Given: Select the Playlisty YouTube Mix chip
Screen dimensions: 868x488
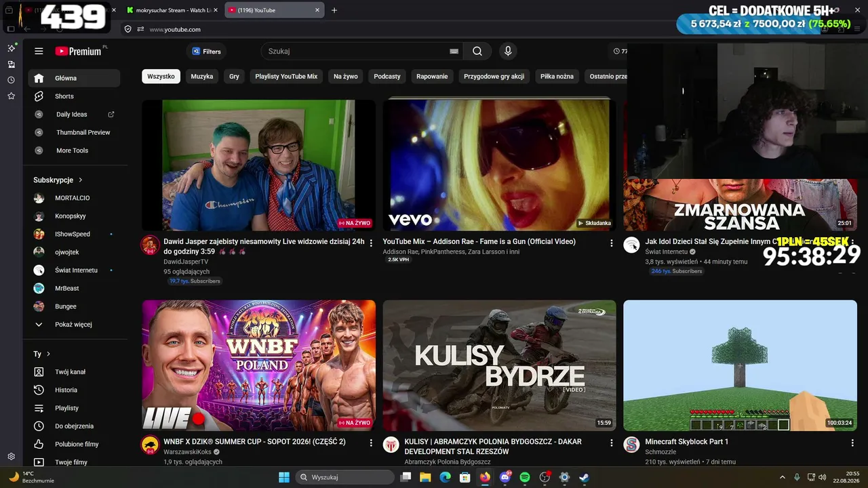Looking at the screenshot, I should tap(286, 77).
